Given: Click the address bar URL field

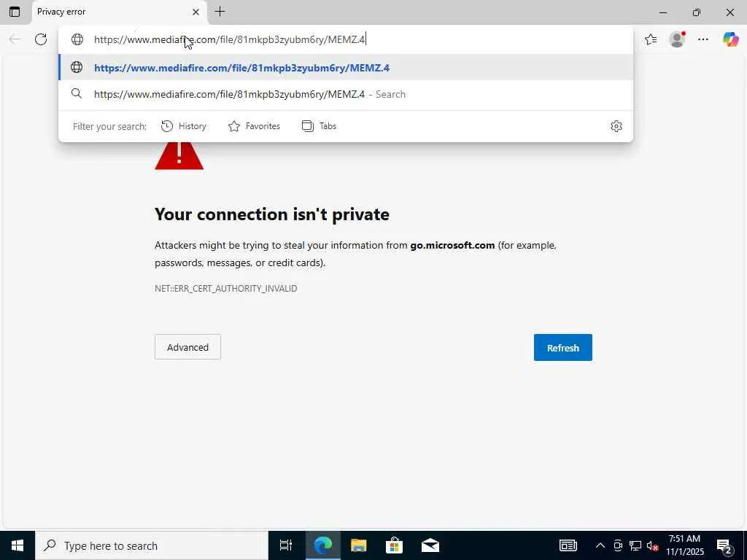Looking at the screenshot, I should [345, 39].
